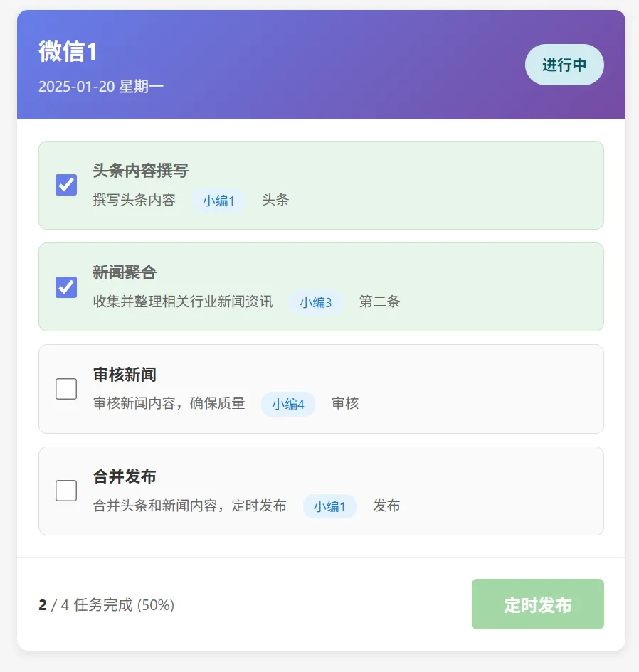639x672 pixels.
Task: Uncheck the 头条内容撰写 task checkbox
Action: pyautogui.click(x=66, y=185)
